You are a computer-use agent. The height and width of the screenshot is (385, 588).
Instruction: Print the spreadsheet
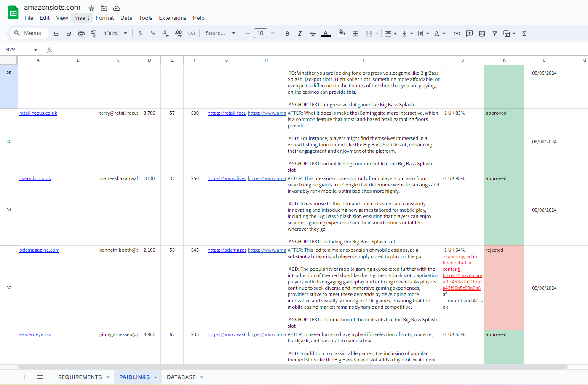[x=81, y=34]
